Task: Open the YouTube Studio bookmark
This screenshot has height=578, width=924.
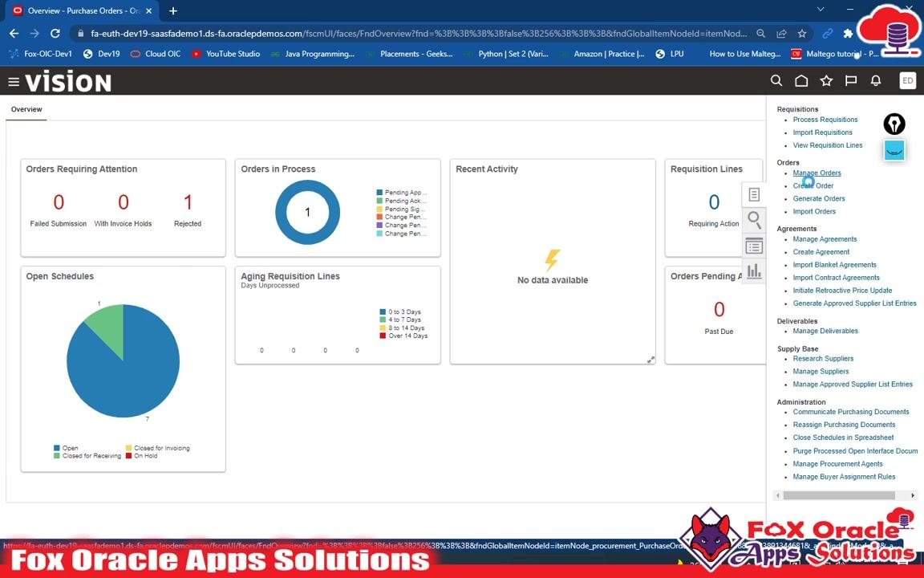Action: click(225, 54)
